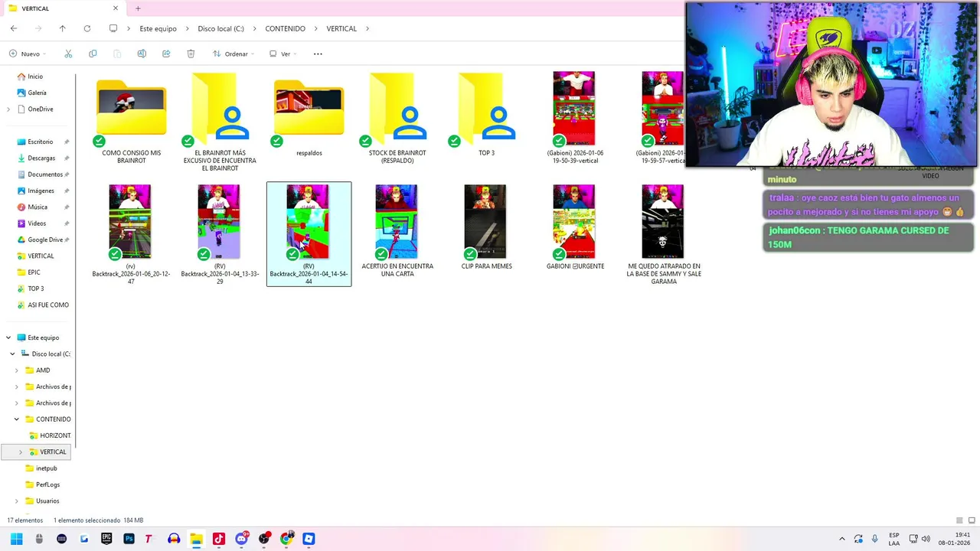Delete selection with the trash icon
Viewport: 980px width, 551px height.
[191, 54]
